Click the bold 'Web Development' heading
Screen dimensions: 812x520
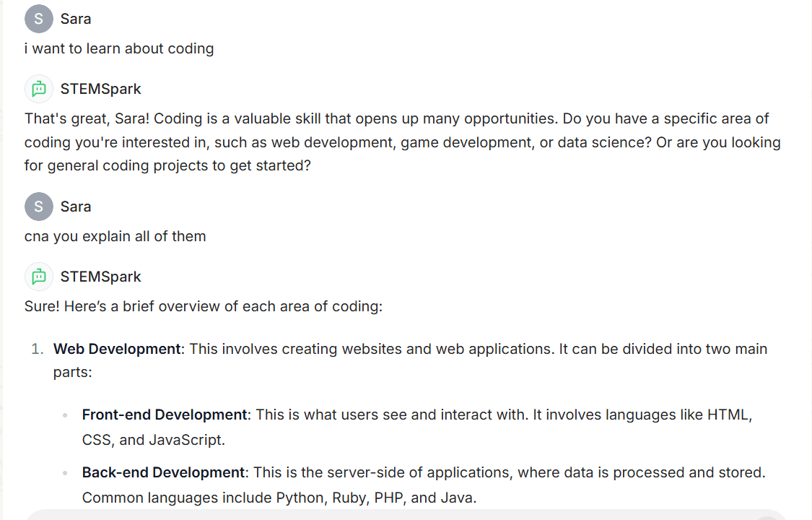click(117, 349)
